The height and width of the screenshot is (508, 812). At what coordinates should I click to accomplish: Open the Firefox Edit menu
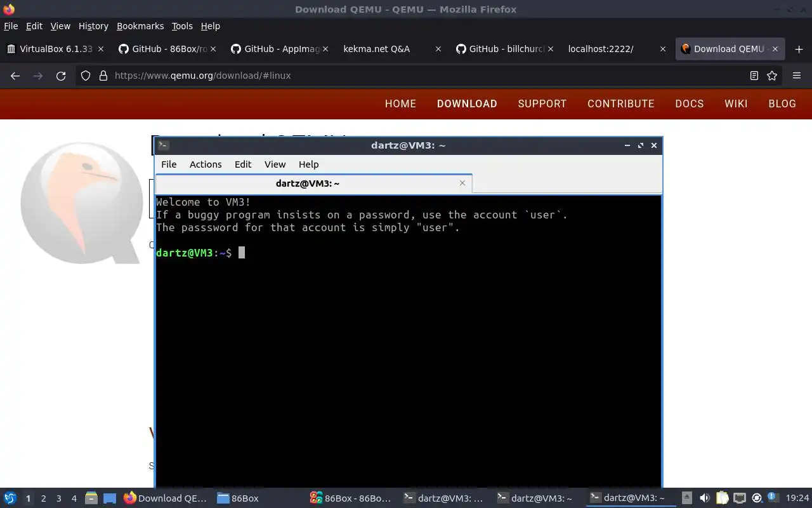click(34, 26)
